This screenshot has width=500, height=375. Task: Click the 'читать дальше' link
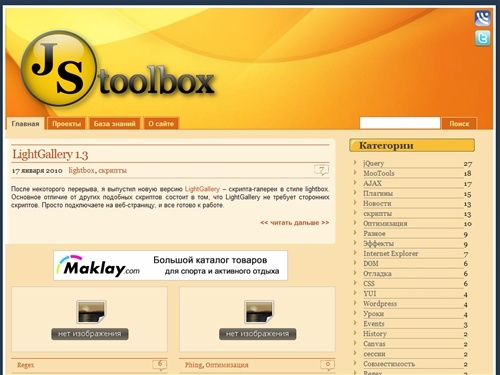pos(295,223)
